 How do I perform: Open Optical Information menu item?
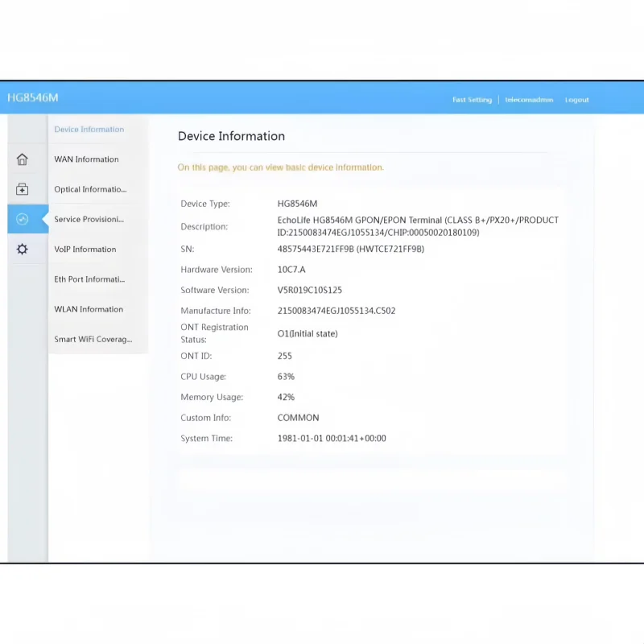[90, 189]
